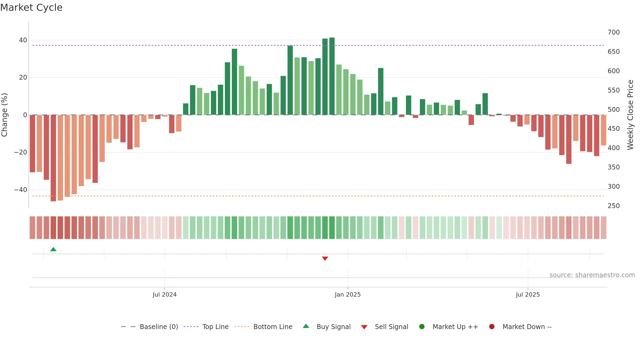Click the source: sharemaestro.com text
The width and height of the screenshot is (644, 362).
pos(592,275)
